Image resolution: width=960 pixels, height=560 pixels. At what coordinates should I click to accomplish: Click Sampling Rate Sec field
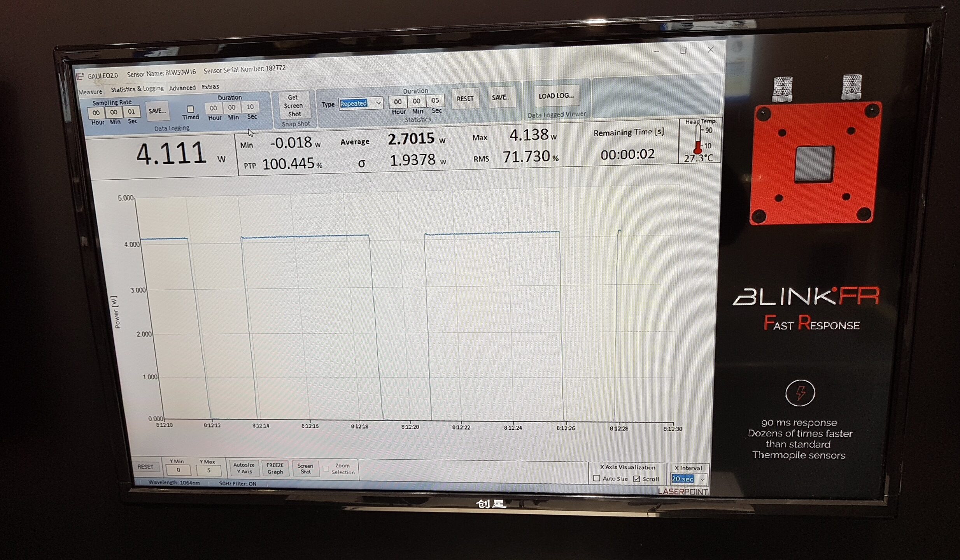131,112
